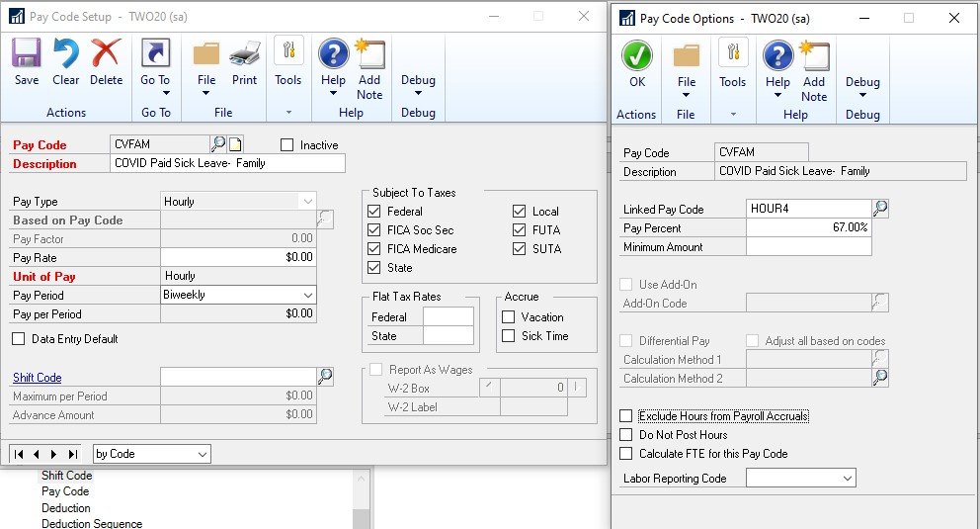Image resolution: width=980 pixels, height=529 pixels.
Task: Look up Pay Code with magnifier icon
Action: (218, 143)
